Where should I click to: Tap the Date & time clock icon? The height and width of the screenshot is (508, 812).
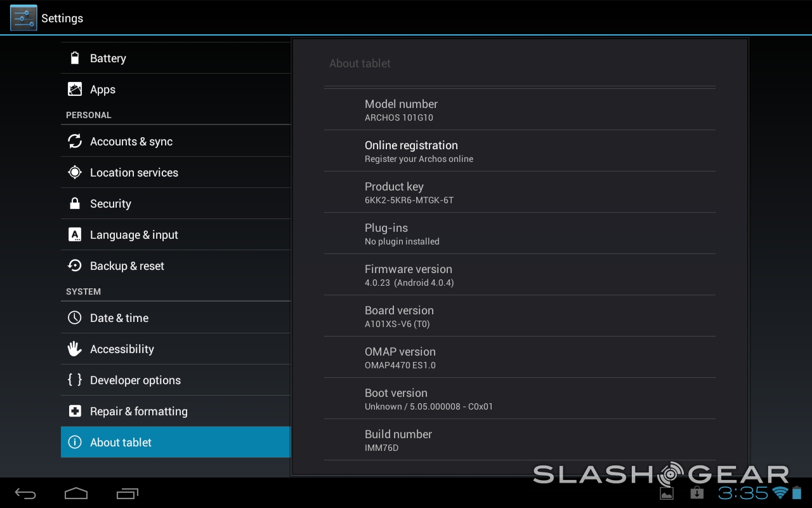75,318
